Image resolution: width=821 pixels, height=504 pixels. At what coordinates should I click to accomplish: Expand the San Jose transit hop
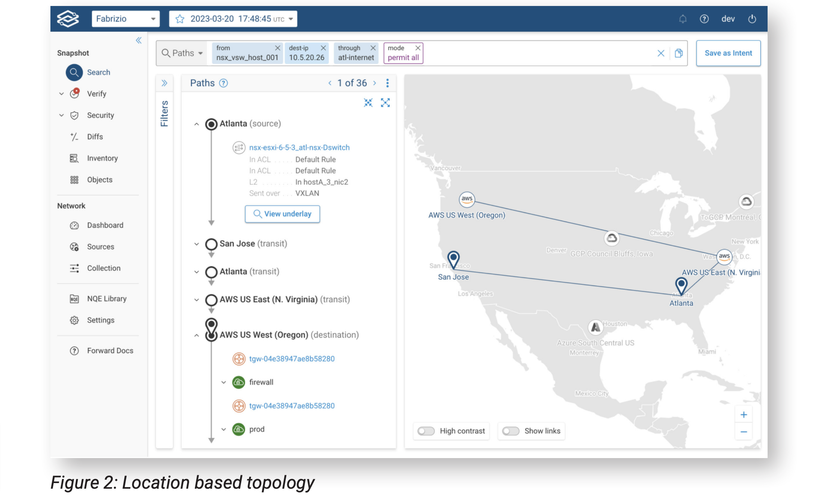point(196,244)
